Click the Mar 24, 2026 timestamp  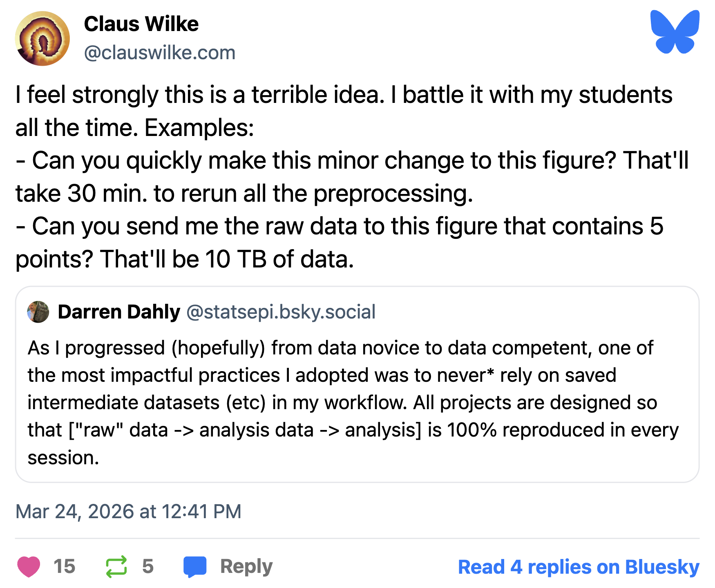(x=128, y=511)
